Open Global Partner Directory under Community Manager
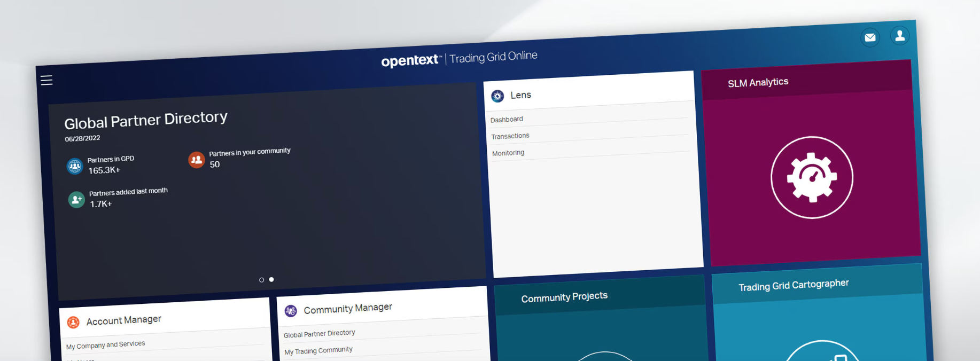980x361 pixels. 319,334
